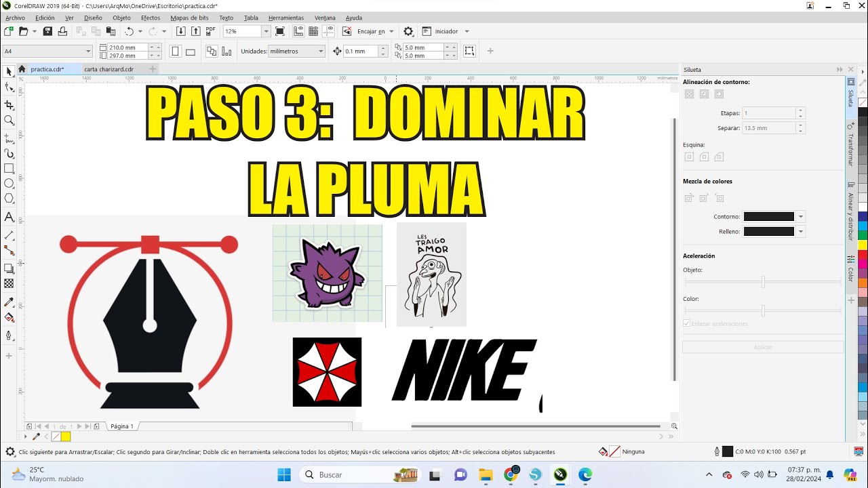Click the Save disk icon

click(47, 31)
